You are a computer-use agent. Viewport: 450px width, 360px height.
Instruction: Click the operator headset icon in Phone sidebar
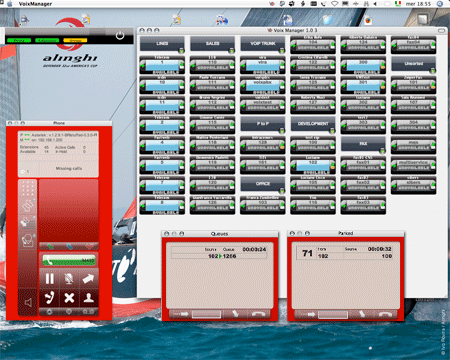pyautogui.click(x=27, y=240)
